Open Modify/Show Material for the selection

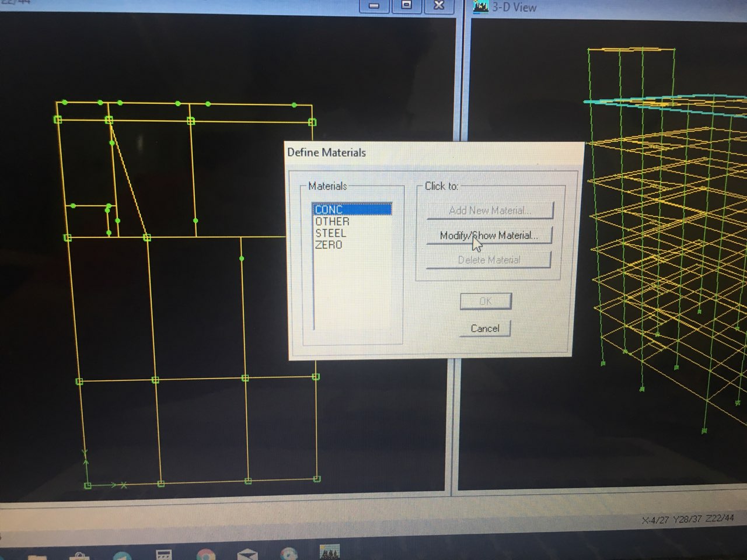(489, 236)
